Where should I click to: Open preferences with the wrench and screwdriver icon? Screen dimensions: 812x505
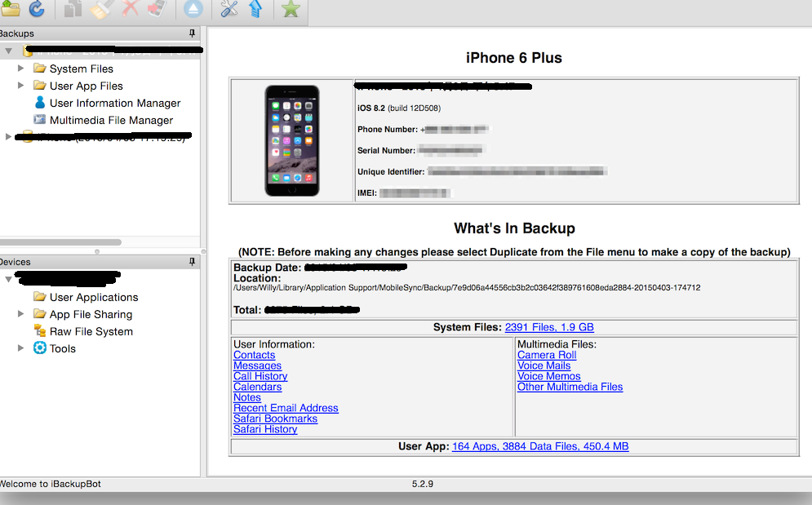click(x=229, y=9)
